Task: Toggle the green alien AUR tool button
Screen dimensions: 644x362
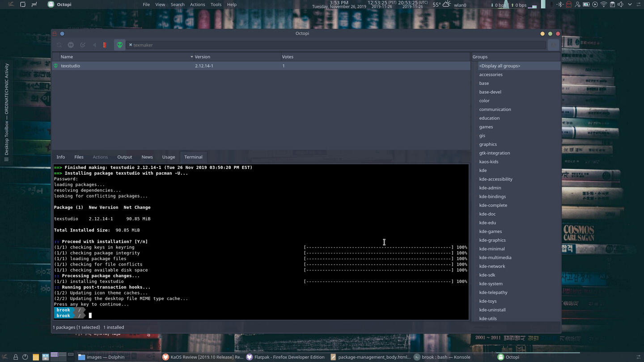Action: coord(119,45)
